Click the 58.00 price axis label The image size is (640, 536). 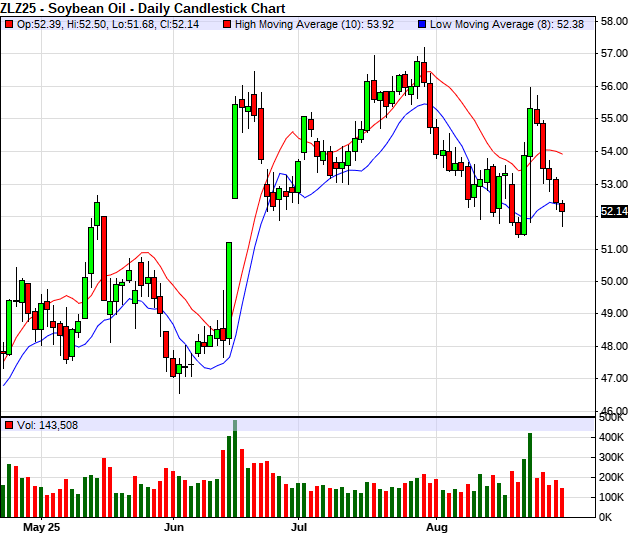[614, 21]
